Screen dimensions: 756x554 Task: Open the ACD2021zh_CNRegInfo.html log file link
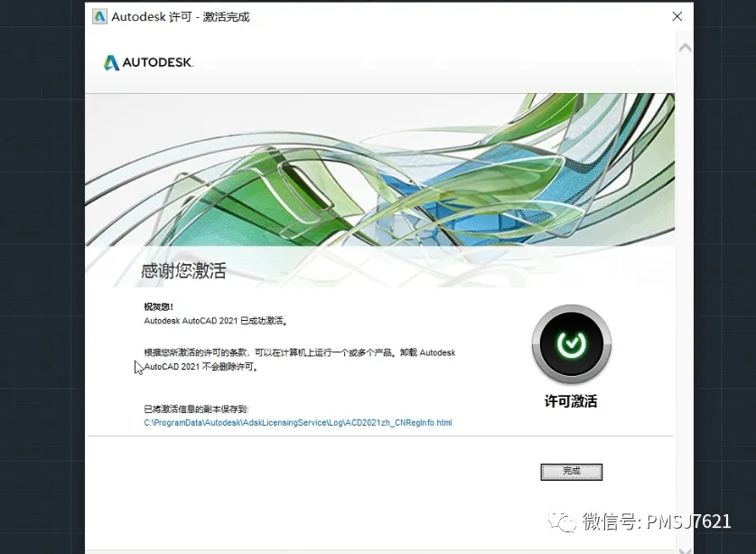tap(298, 423)
